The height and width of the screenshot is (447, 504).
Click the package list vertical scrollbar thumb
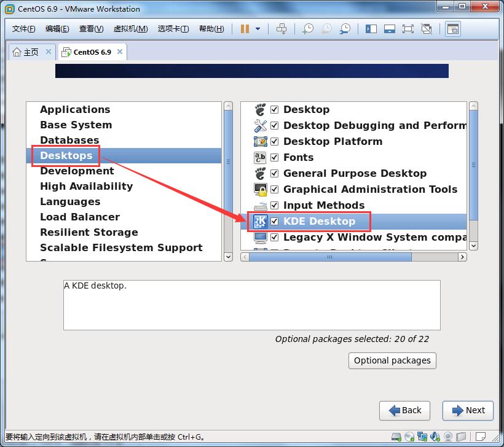pyautogui.click(x=473, y=165)
